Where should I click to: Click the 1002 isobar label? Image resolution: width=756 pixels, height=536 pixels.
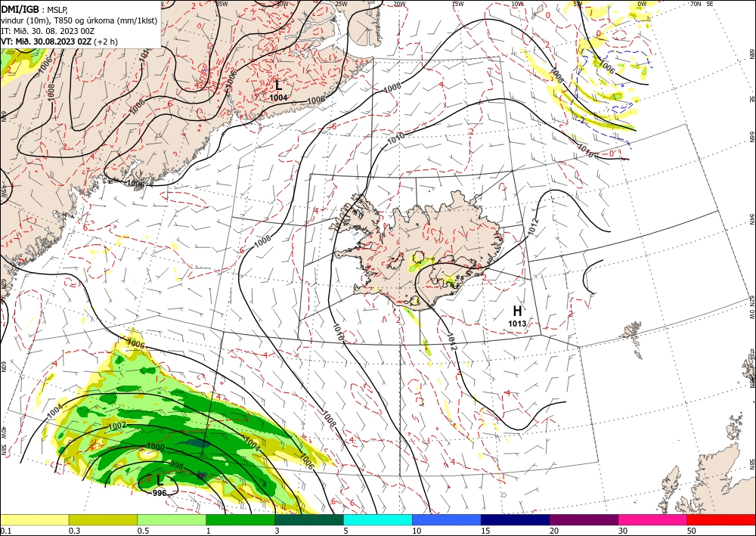pyautogui.click(x=118, y=425)
